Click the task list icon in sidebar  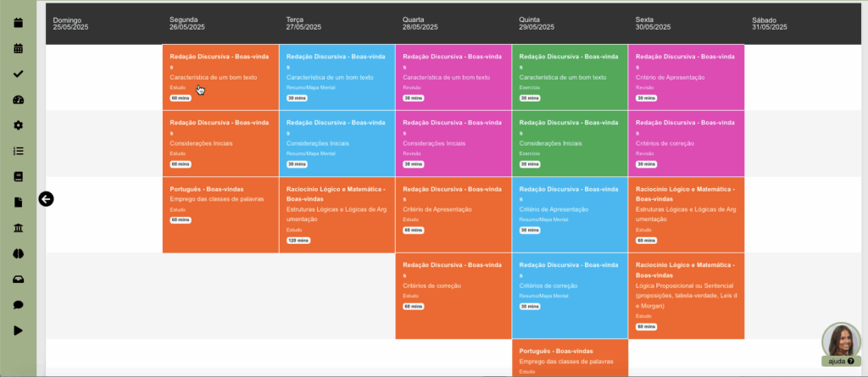18,151
